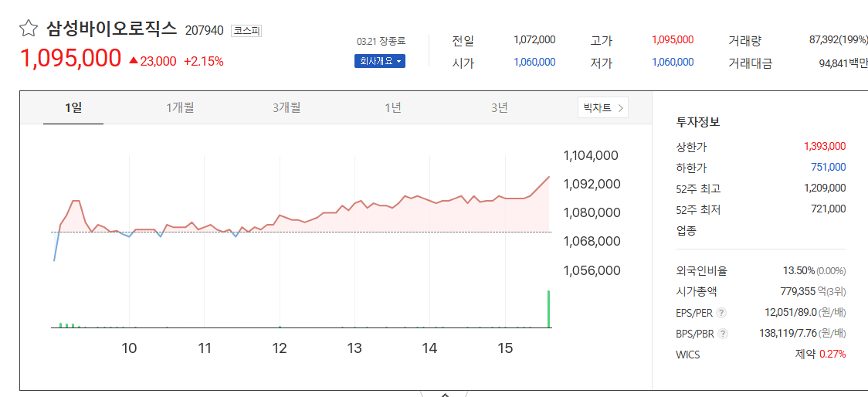Screen dimensions: 868x397
Task: Click the 52주 최저 value 721,000
Action: (829, 209)
